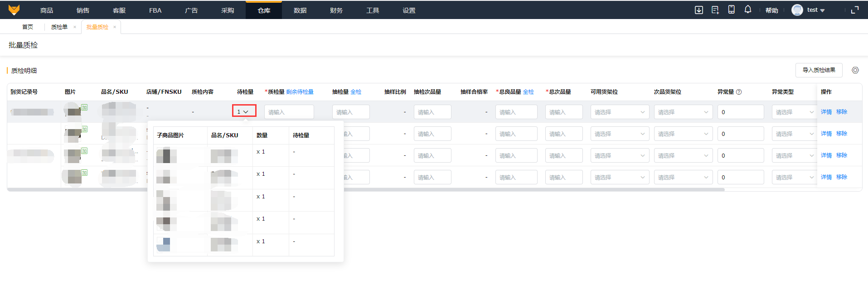868x289 pixels.
Task: Open table column settings hexagon icon
Action: [x=855, y=70]
